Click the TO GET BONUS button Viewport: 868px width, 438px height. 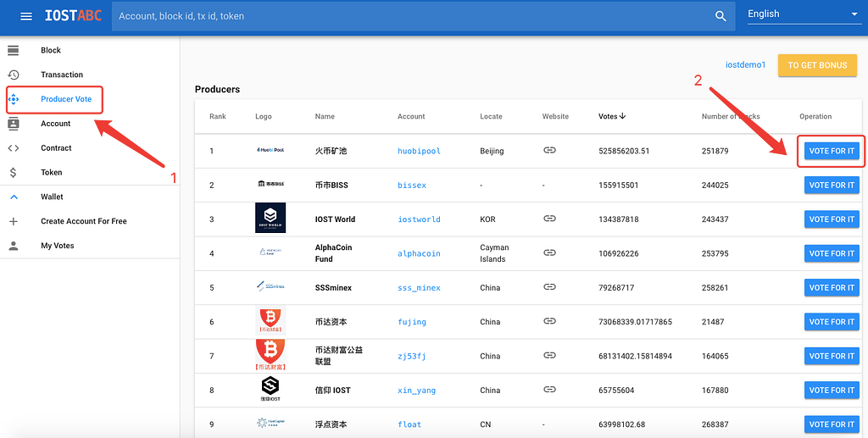pyautogui.click(x=817, y=65)
